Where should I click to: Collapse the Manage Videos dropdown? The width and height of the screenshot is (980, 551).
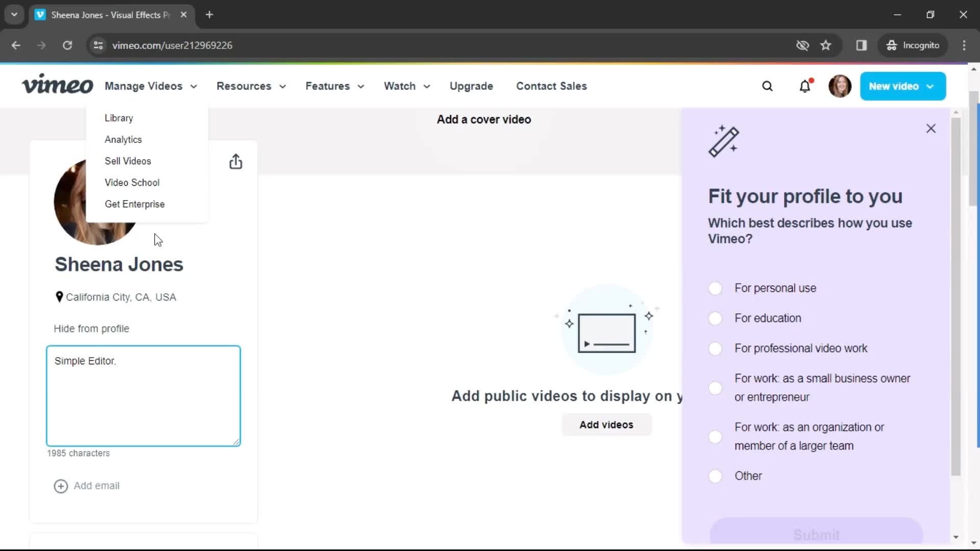151,86
